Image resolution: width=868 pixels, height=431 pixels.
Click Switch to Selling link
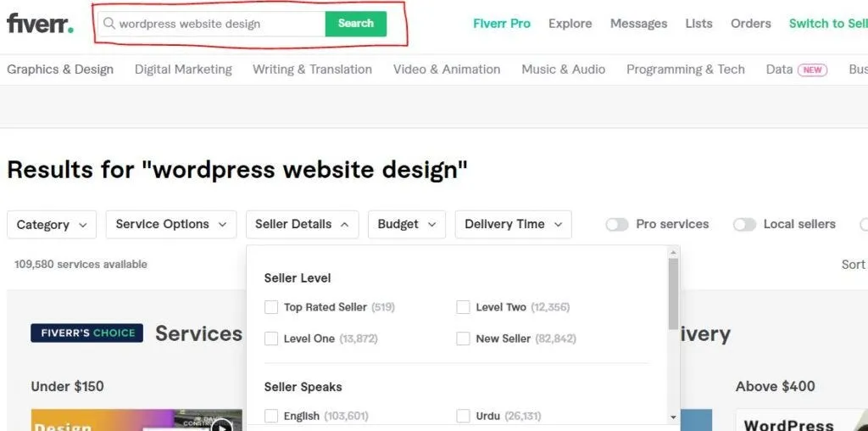tap(828, 23)
